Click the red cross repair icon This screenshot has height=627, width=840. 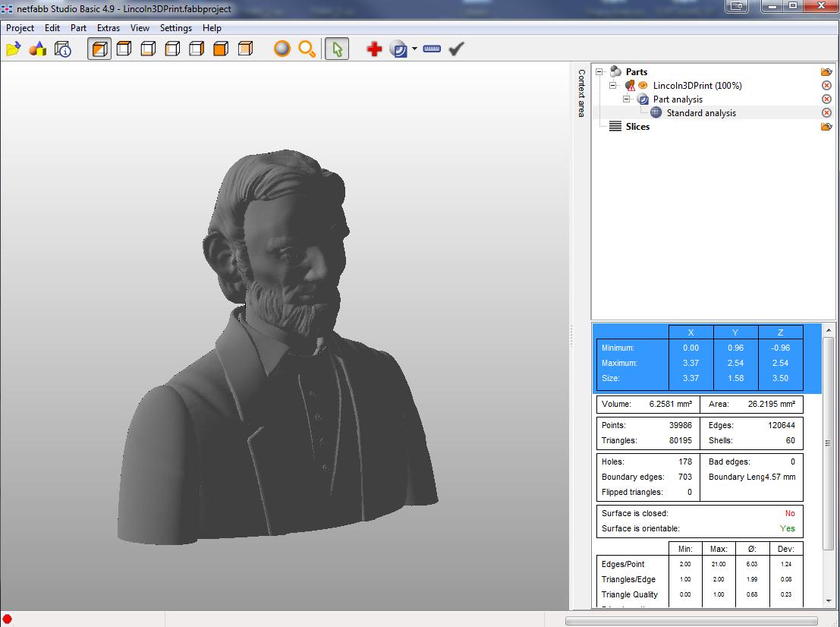click(374, 49)
